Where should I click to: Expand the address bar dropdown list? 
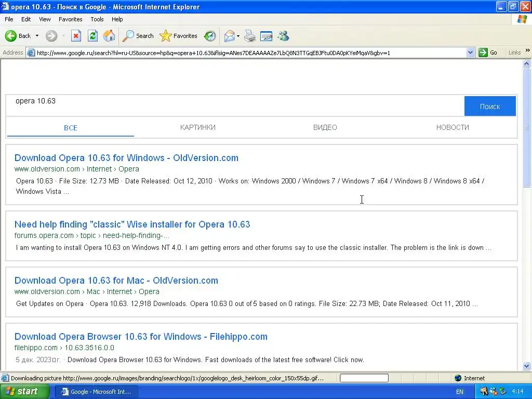[x=470, y=52]
